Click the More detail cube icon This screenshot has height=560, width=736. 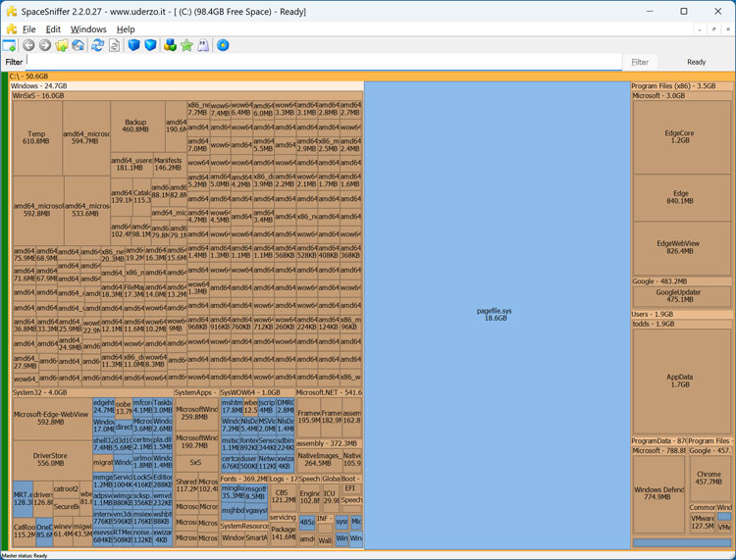[150, 45]
